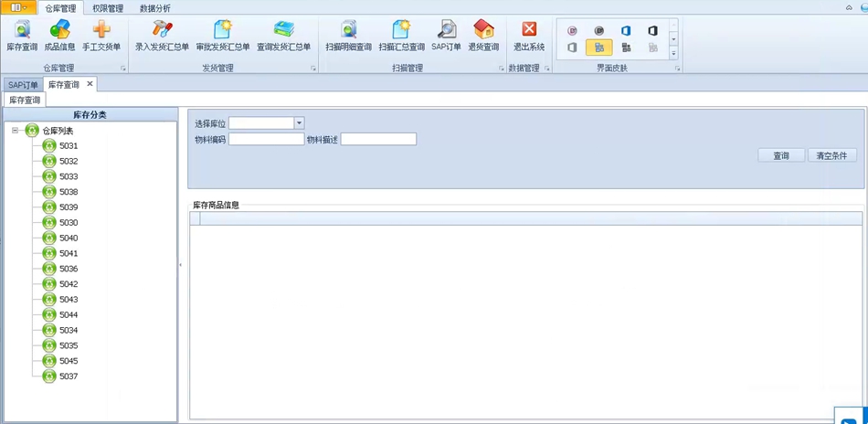868x424 pixels.
Task: Expand the full skin gallery list
Action: (673, 54)
